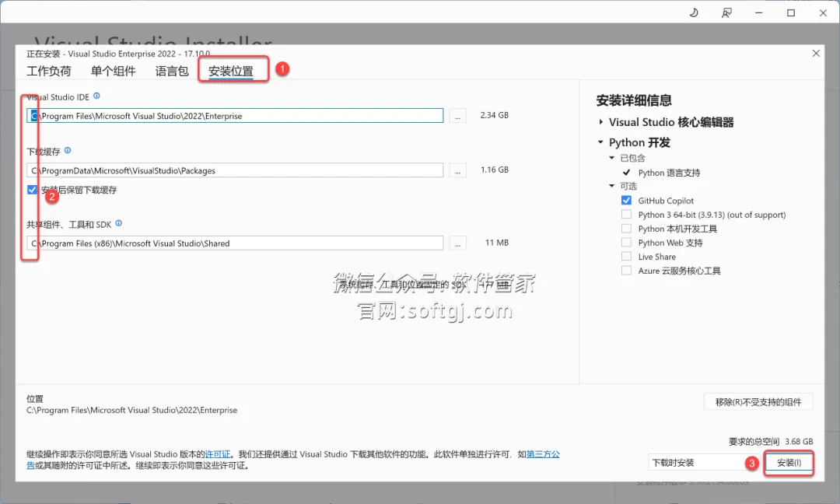
Task: Check Azure 云服务核心工具 option
Action: [x=626, y=271]
